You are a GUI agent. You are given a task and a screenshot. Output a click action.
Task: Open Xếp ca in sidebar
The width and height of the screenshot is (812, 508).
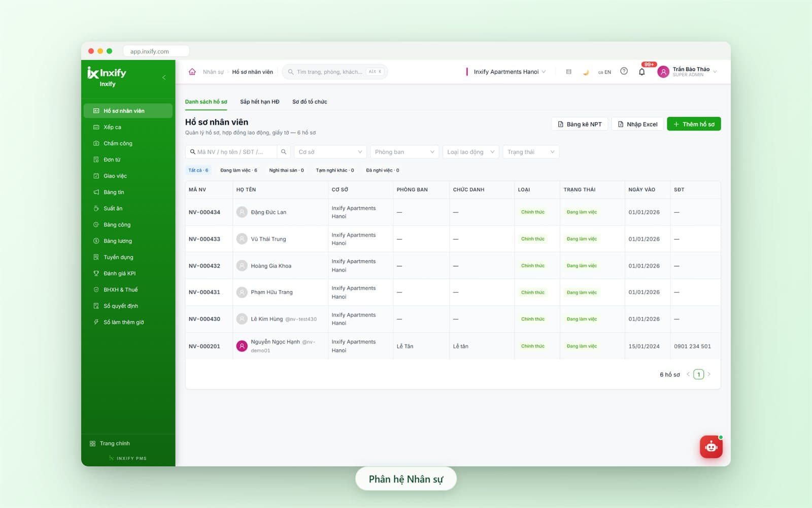click(x=128, y=127)
